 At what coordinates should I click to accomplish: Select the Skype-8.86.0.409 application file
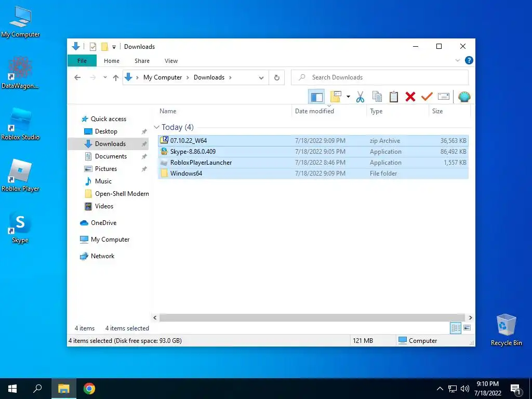pos(313,151)
